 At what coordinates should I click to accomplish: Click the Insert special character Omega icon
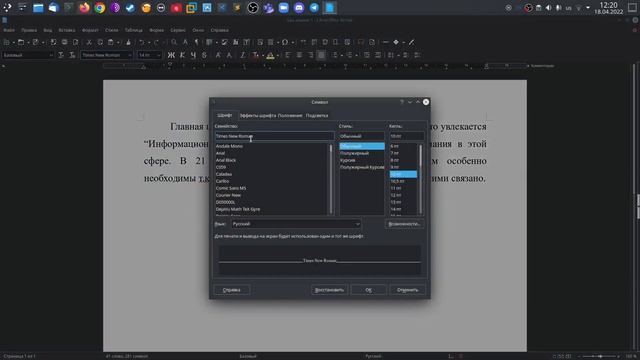point(285,42)
